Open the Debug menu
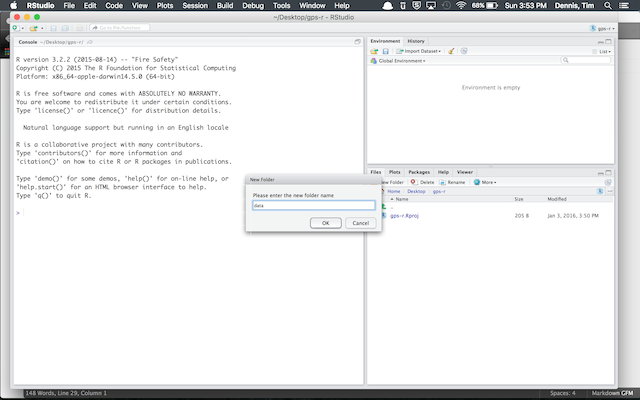This screenshot has width=640, height=400. (x=253, y=5)
